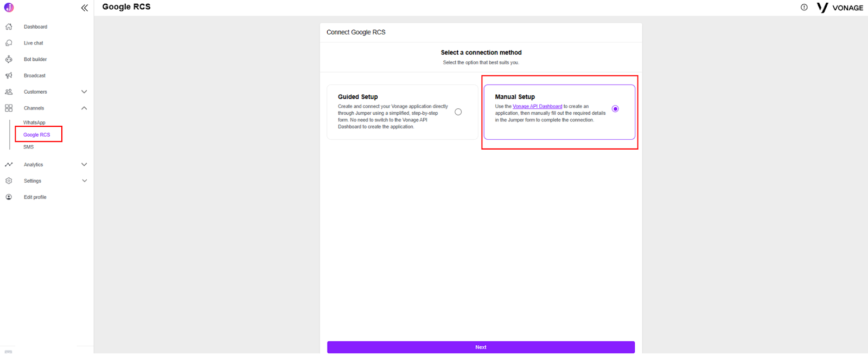Click the Analytics line chart icon

[9, 164]
